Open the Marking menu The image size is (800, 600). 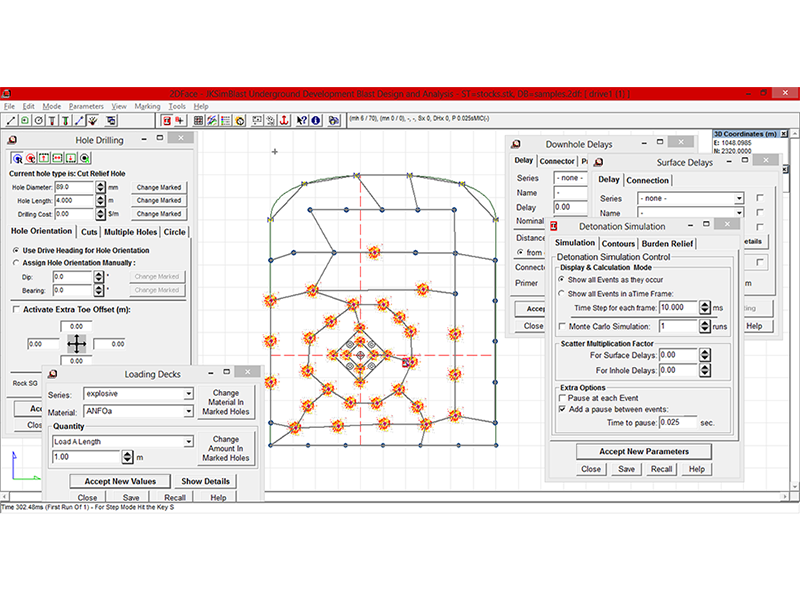[147, 105]
